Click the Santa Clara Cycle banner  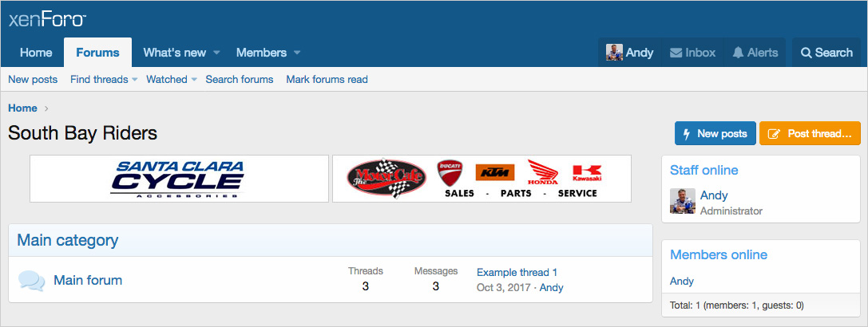[x=180, y=179]
